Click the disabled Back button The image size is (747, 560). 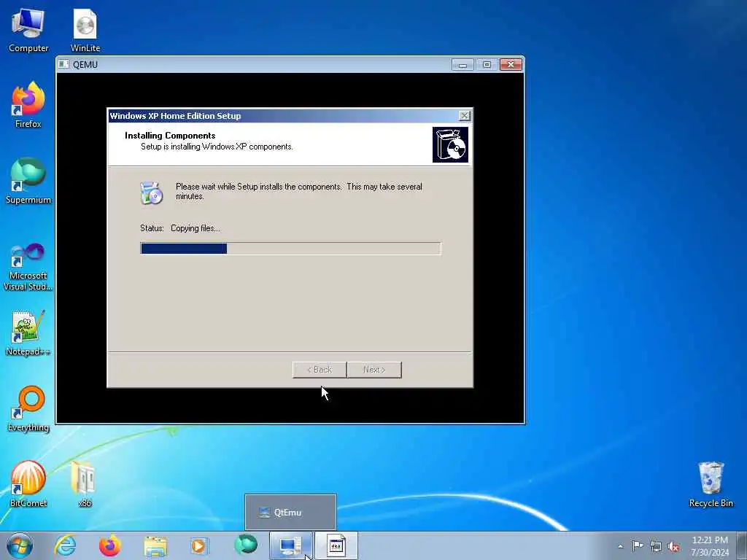[320, 370]
